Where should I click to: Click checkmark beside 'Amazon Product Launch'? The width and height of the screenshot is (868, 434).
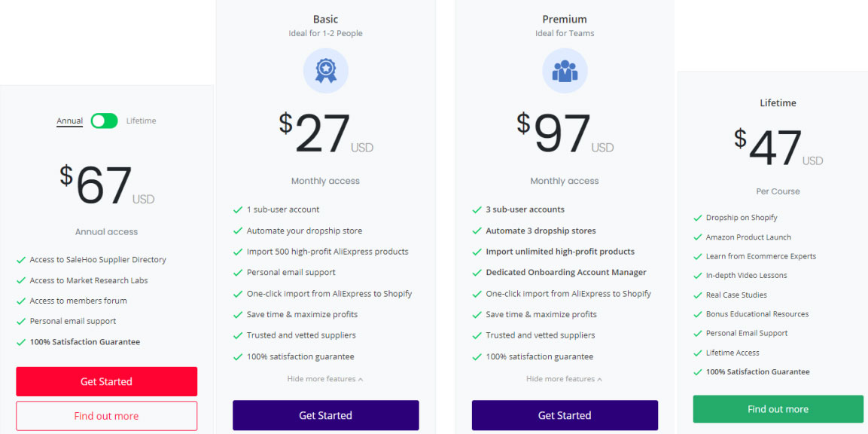tap(697, 237)
